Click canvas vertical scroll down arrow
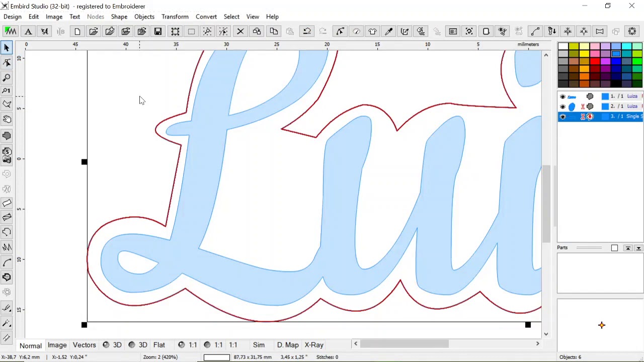This screenshot has height=362, width=644. point(546,333)
